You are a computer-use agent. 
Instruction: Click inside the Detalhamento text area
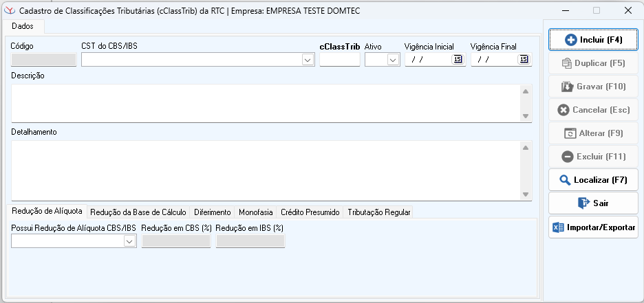pos(265,170)
